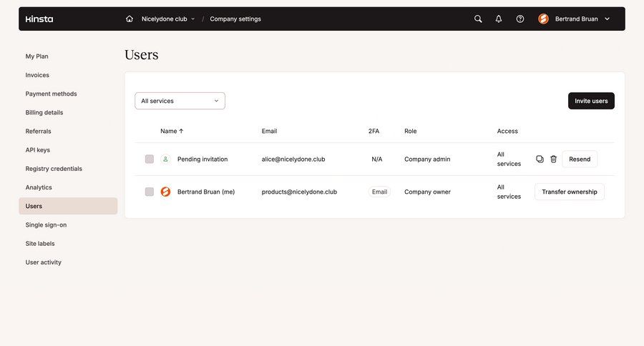Screen dimensions: 644x346
Task: Select the Pending invitation row checkbox
Action: tap(150, 159)
